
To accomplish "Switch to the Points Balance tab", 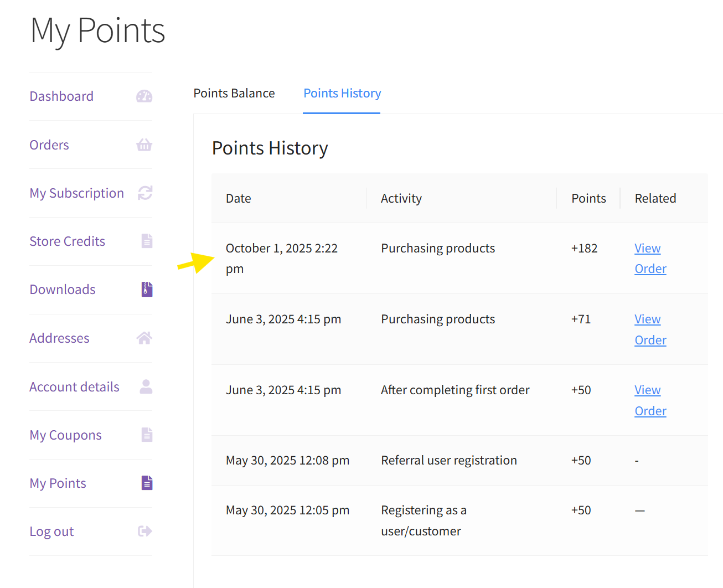I will pos(234,93).
